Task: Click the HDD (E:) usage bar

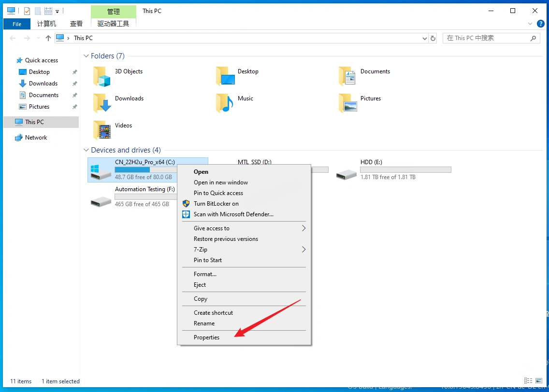Action: pos(406,169)
